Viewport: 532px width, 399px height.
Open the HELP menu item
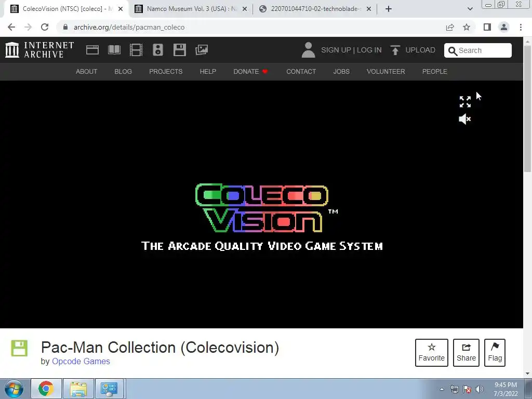[208, 72]
